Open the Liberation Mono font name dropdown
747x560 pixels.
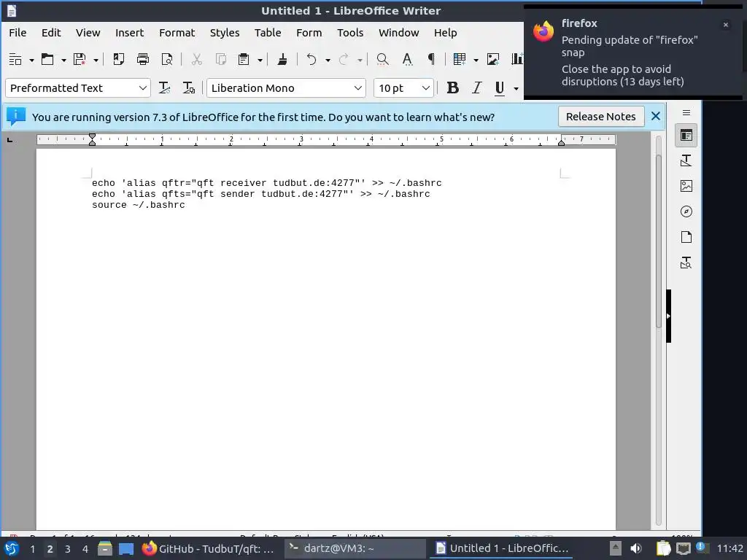point(357,88)
